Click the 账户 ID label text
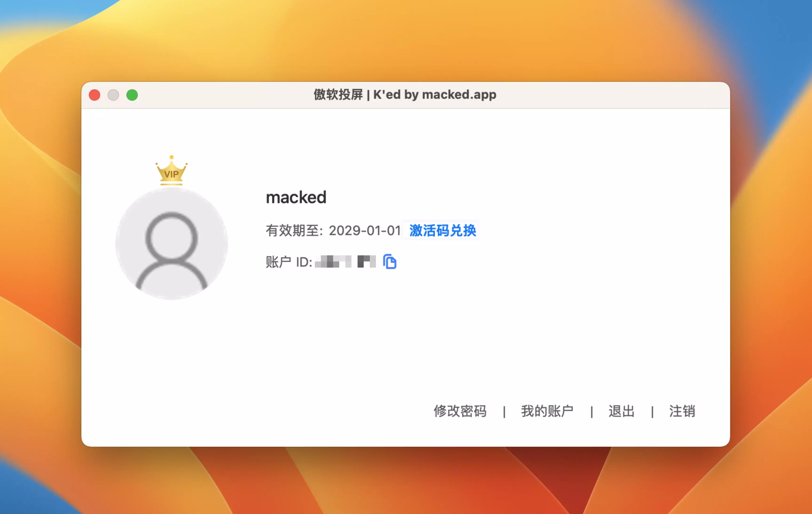The image size is (812, 514). click(x=289, y=262)
